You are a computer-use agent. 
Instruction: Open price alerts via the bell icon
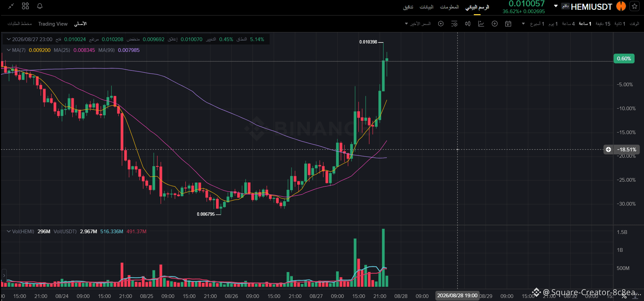click(40, 6)
